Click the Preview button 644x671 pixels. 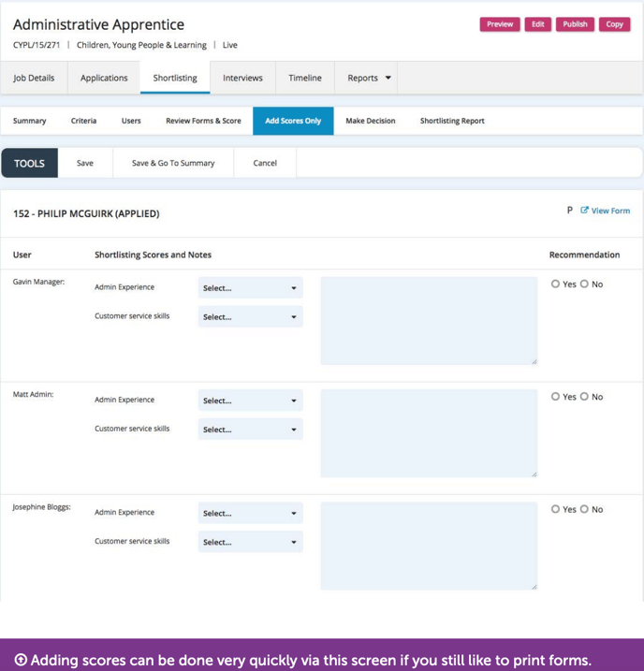point(500,24)
